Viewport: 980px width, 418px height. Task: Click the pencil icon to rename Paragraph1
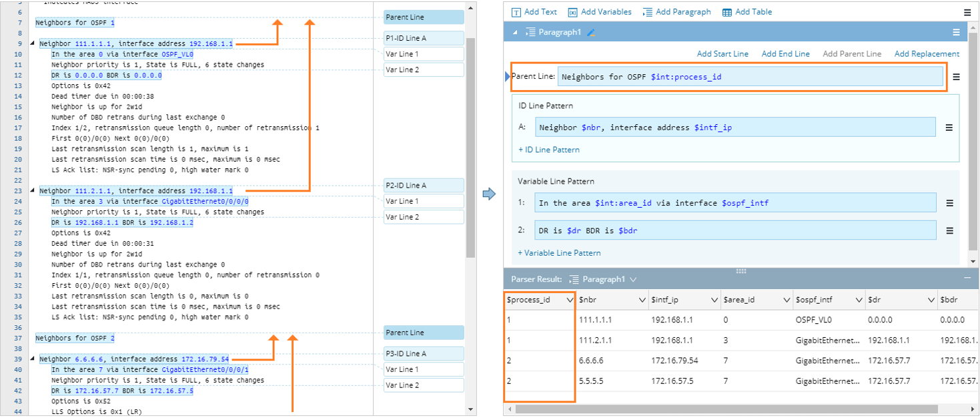pos(591,32)
